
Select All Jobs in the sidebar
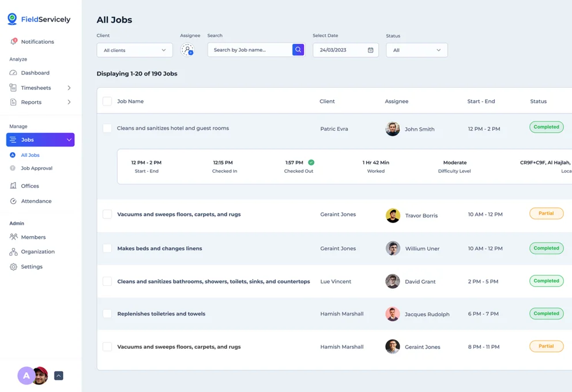click(x=29, y=154)
